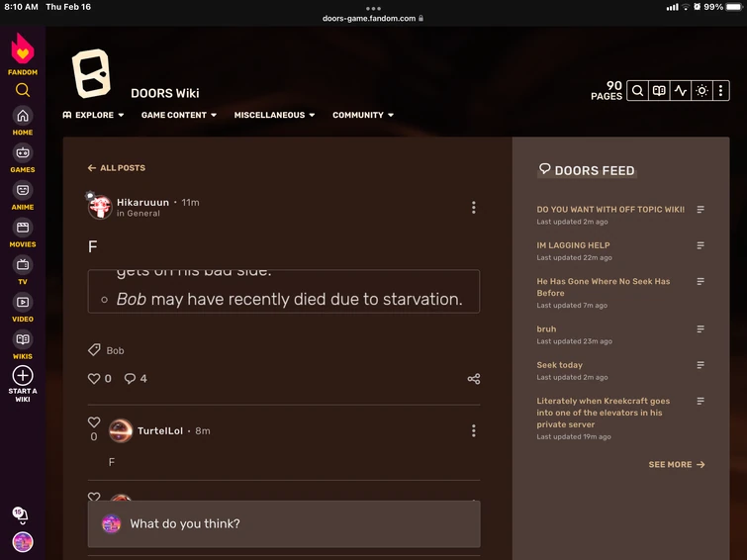Open notifications bell with badge
This screenshot has height=560, width=747.
tap(20, 514)
